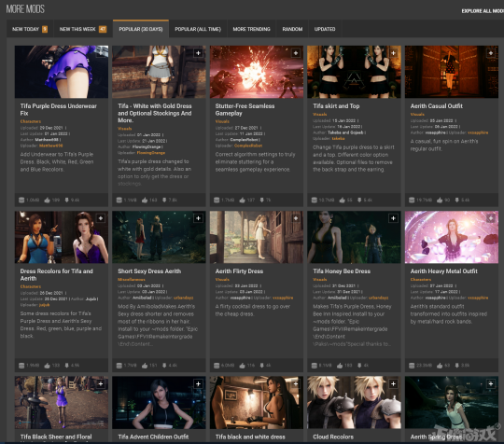Click the plus icon on the Cloud Recolors card
This screenshot has height=444, width=504.
(x=394, y=384)
